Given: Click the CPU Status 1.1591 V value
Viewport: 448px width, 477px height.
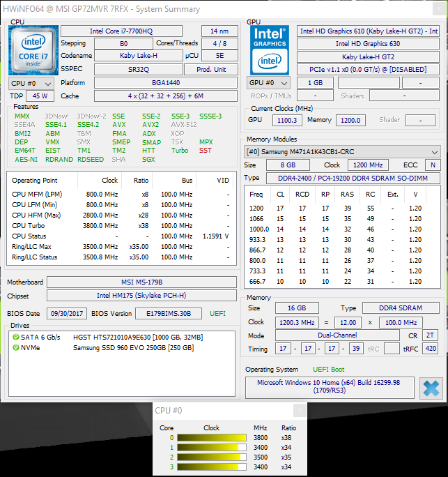Looking at the screenshot, I should click(216, 236).
